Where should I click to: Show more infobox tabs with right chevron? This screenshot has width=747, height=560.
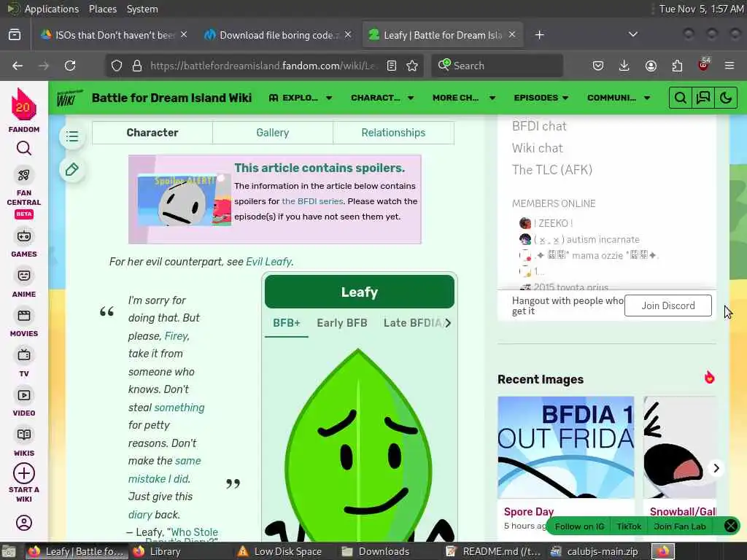[448, 323]
